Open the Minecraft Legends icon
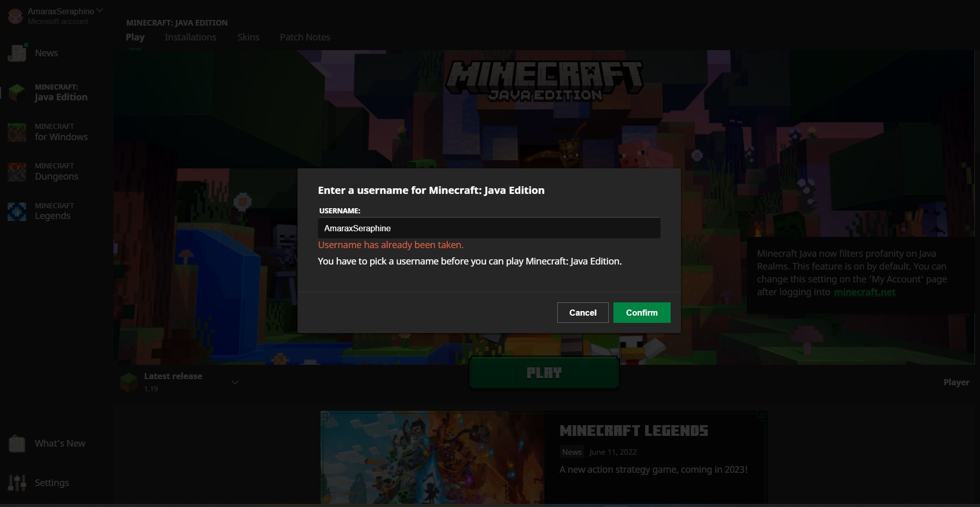 pos(17,211)
